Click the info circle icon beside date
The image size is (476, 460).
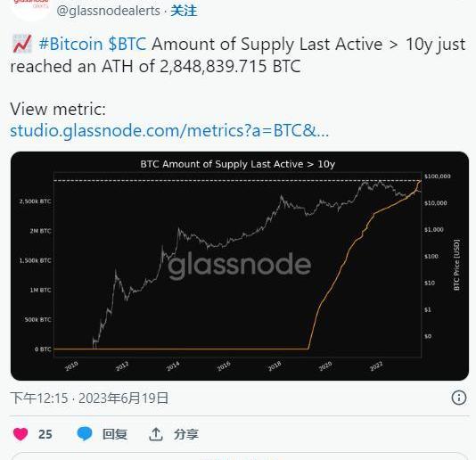click(x=459, y=398)
